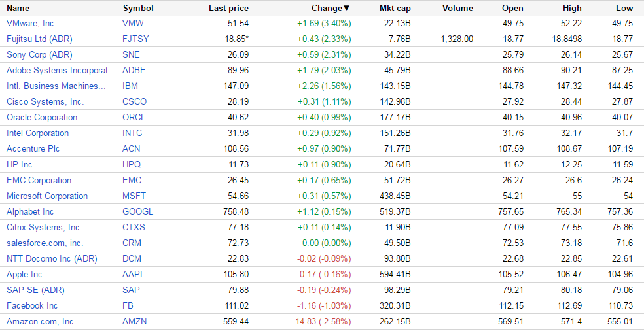Open the Facebook Inc link

pyautogui.click(x=32, y=305)
